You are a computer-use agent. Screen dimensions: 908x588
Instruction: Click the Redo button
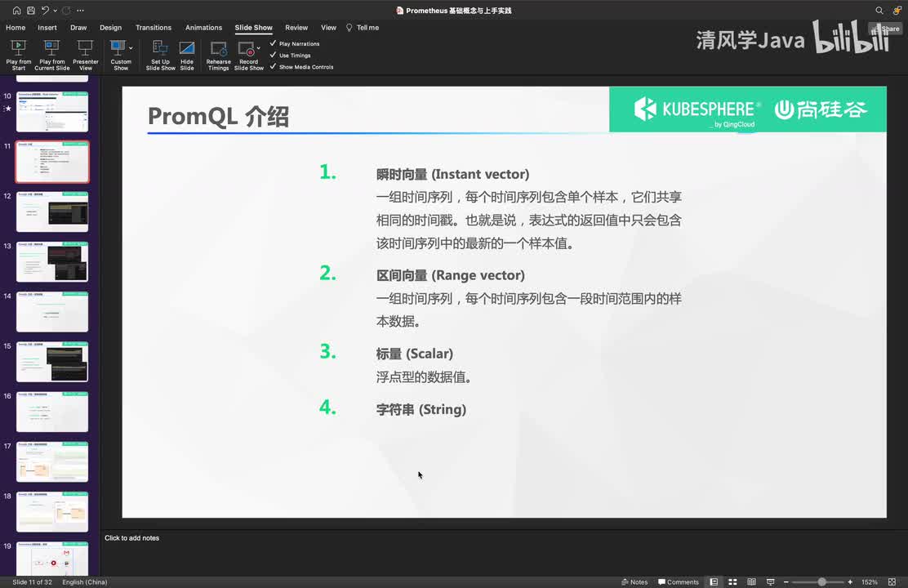(66, 11)
